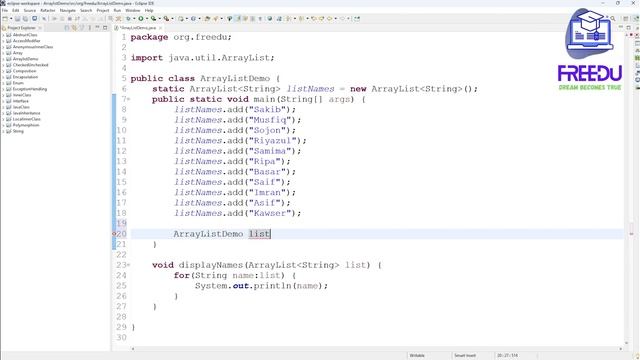Open the File menu
This screenshot has width=640, height=360.
pyautogui.click(x=5, y=10)
